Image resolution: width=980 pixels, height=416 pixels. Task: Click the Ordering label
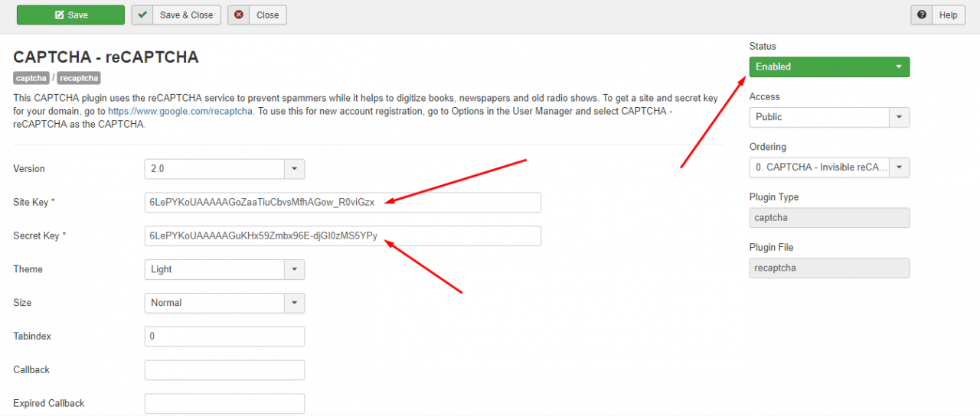(768, 147)
